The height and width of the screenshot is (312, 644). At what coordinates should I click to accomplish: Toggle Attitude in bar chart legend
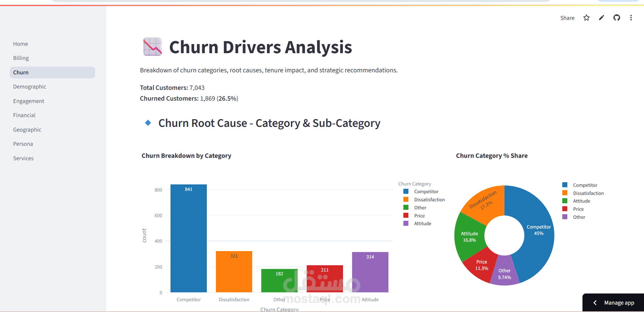(x=417, y=223)
